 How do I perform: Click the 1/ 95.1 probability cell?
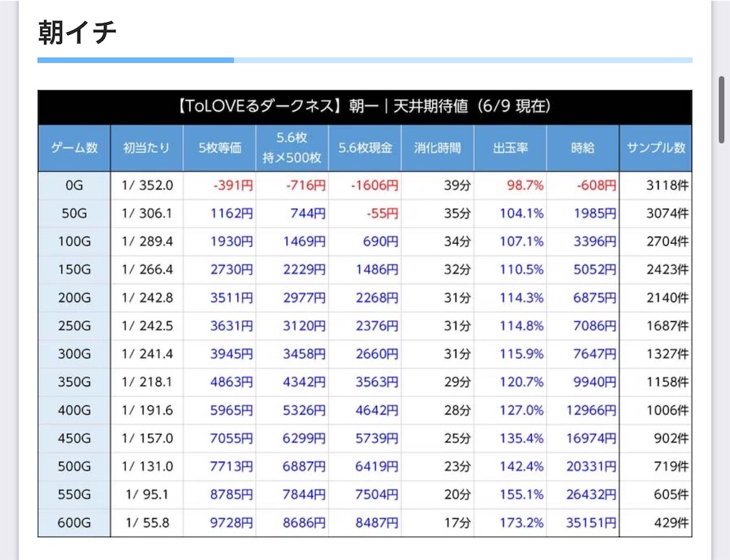[147, 494]
